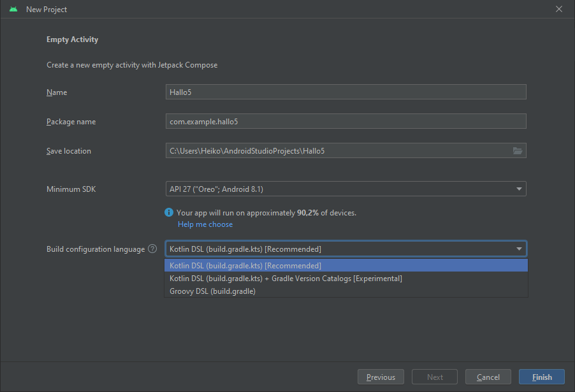Click the Package name label

coord(71,121)
